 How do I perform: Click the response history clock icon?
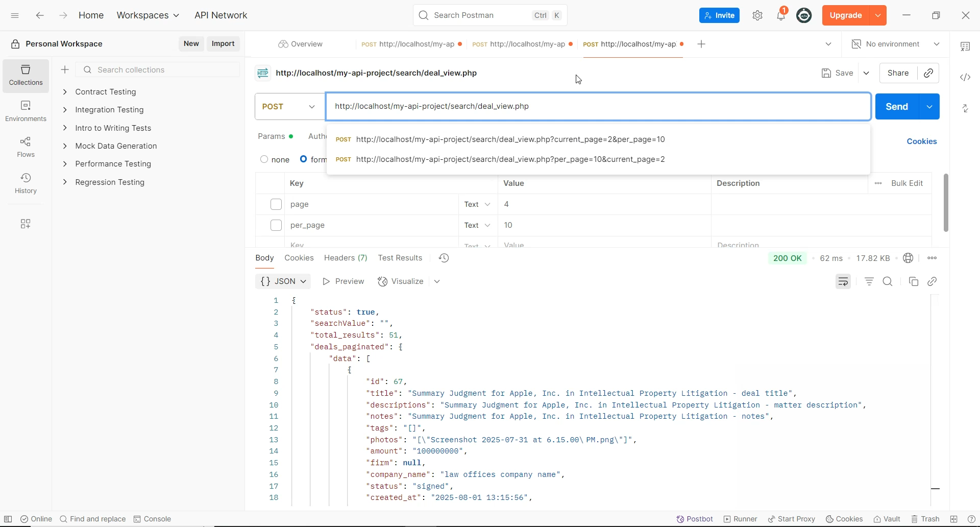coord(444,258)
